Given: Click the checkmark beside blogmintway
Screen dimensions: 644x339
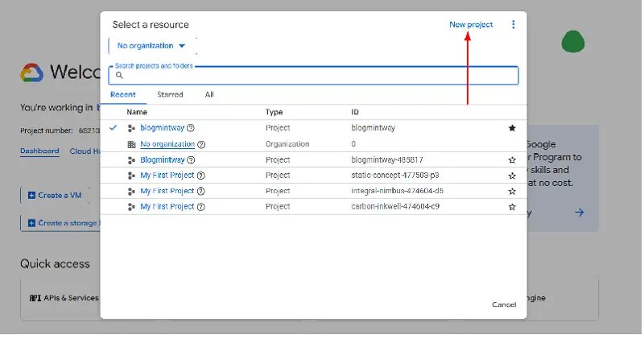Looking at the screenshot, I should tap(113, 128).
